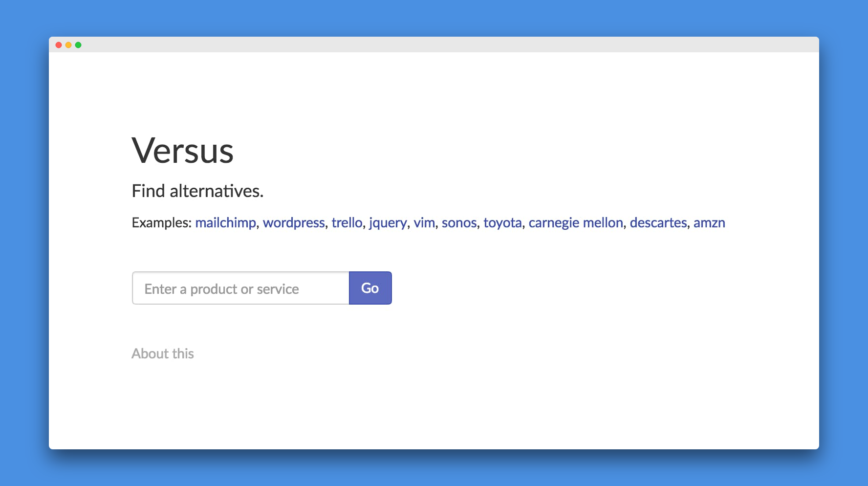
Task: Open the carnegie mellon example link
Action: 575,223
